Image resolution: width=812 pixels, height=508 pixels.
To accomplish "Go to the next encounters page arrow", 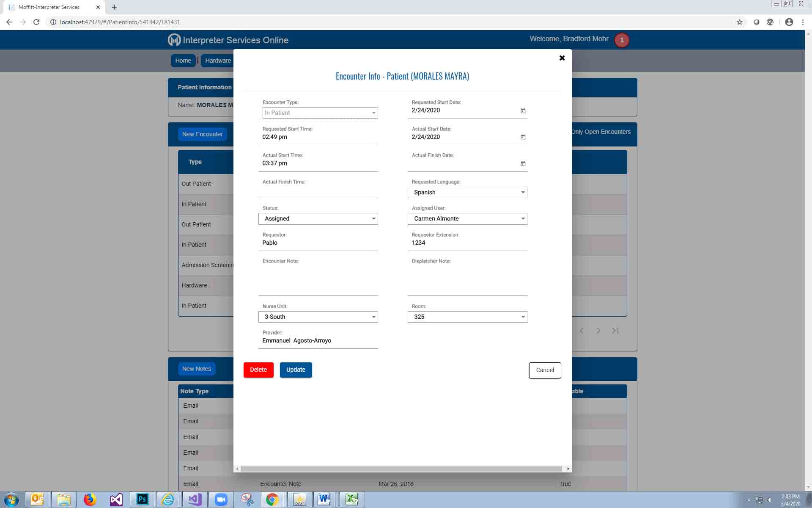I will point(598,331).
